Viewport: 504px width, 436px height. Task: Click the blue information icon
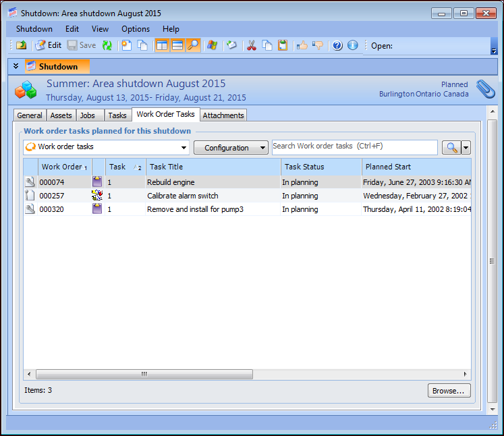(x=353, y=45)
